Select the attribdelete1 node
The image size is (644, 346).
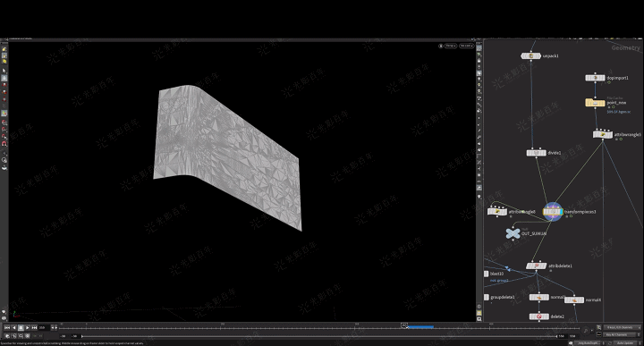click(537, 266)
